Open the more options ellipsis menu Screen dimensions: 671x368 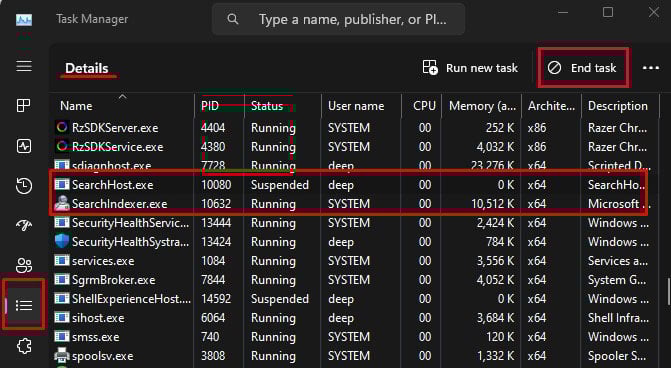[x=650, y=68]
